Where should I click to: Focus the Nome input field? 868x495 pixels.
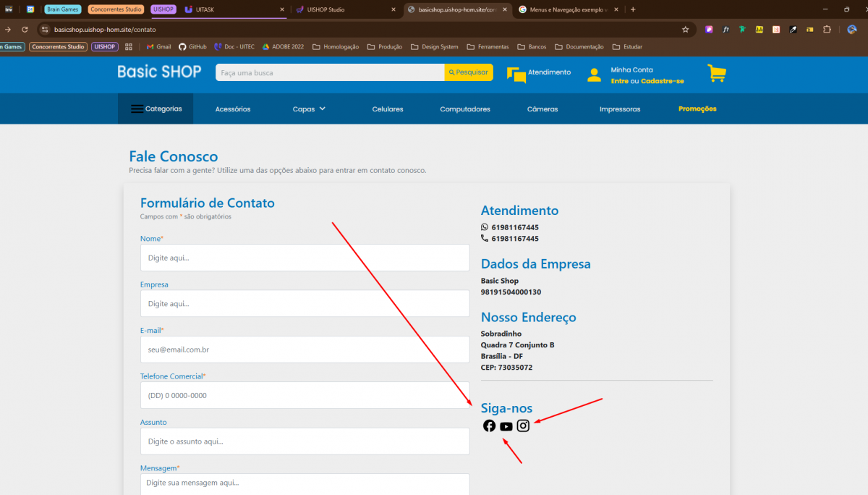(305, 258)
